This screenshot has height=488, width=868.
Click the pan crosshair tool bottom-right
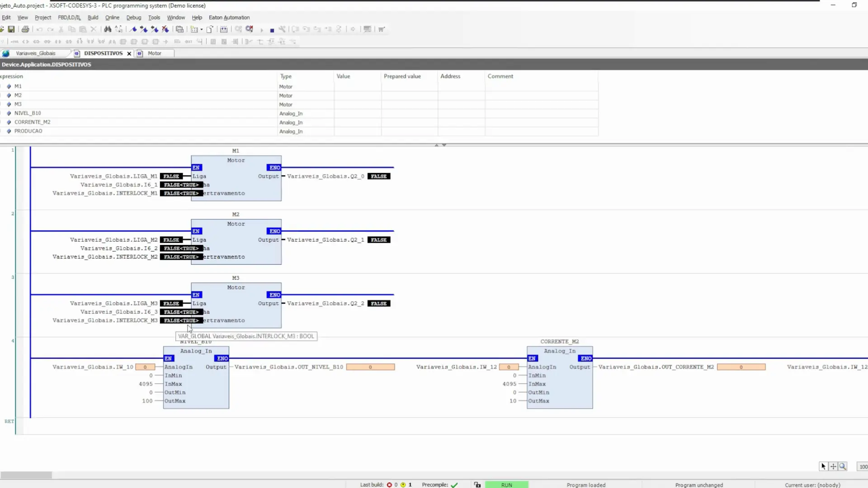pyautogui.click(x=833, y=466)
